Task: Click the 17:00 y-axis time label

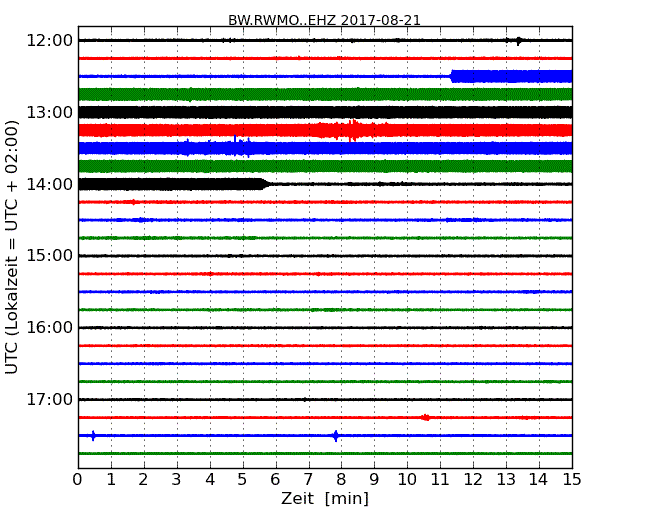Action: 50,399
